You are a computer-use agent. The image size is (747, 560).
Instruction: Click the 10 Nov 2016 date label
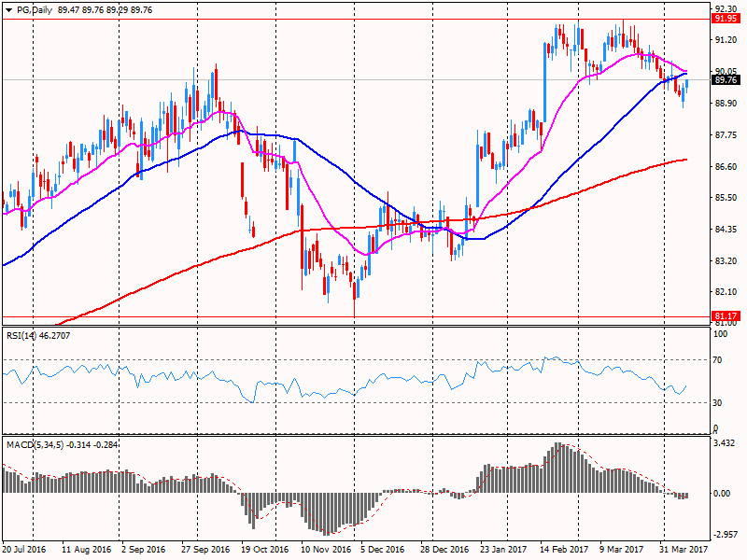326,549
